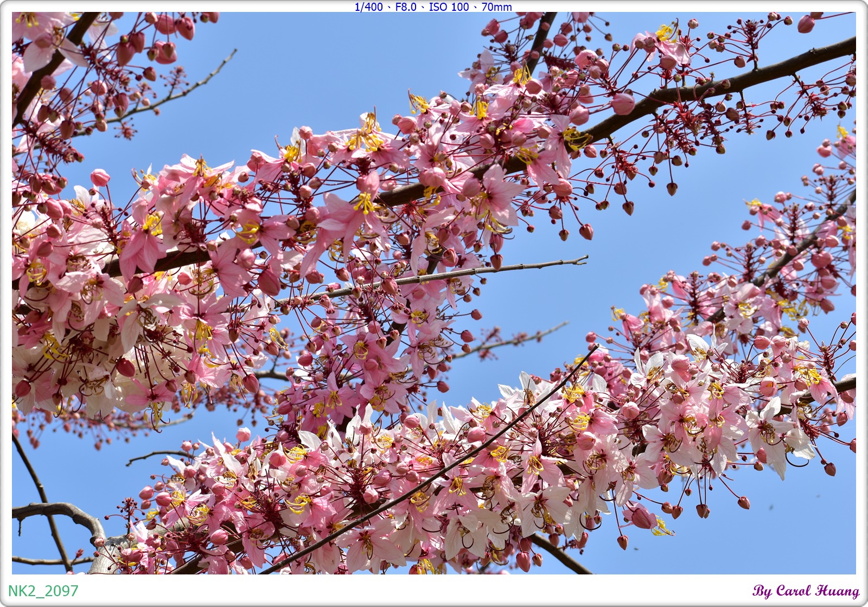868x607 pixels.
Task: Click the file name text "NK2_2097"
Action: click(43, 591)
